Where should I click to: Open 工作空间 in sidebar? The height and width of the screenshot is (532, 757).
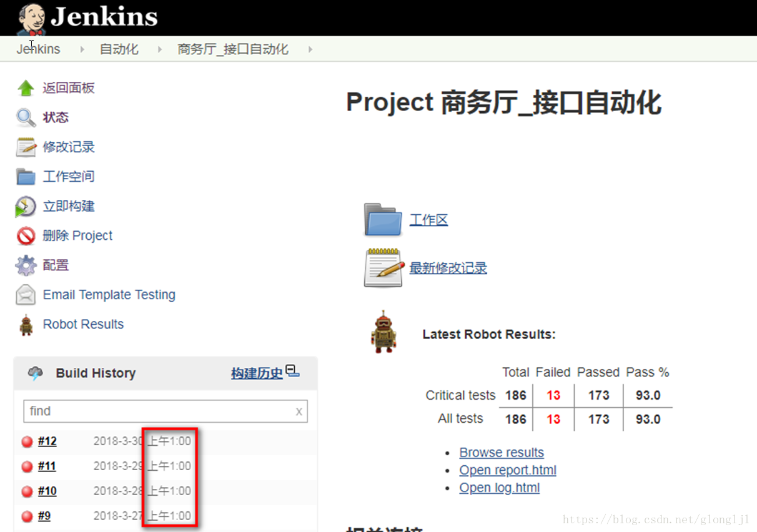[69, 177]
